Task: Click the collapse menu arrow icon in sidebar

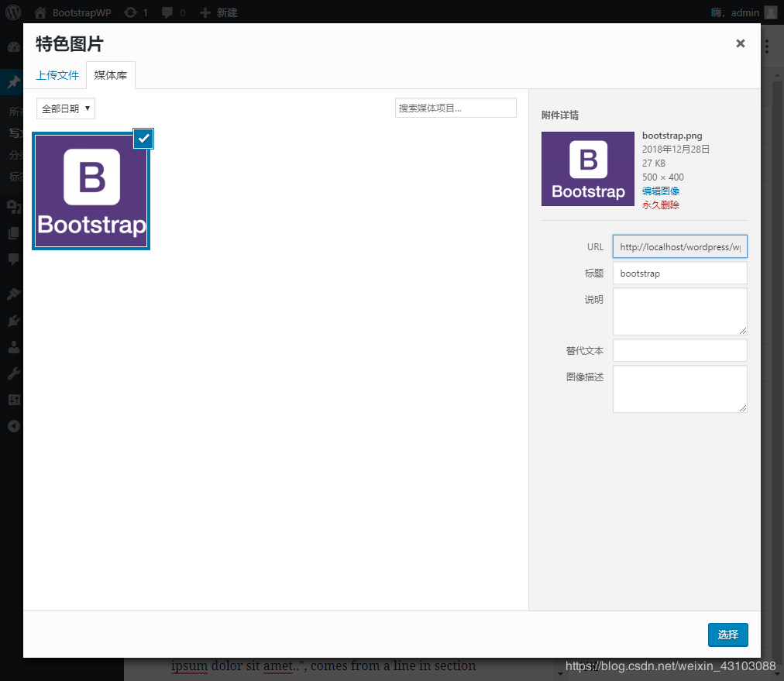Action: (x=13, y=426)
